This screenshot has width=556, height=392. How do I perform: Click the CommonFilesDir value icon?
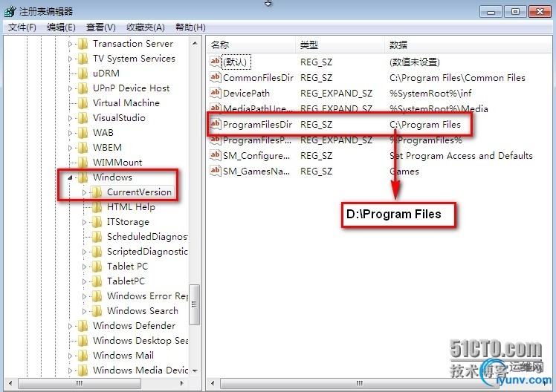click(x=215, y=77)
